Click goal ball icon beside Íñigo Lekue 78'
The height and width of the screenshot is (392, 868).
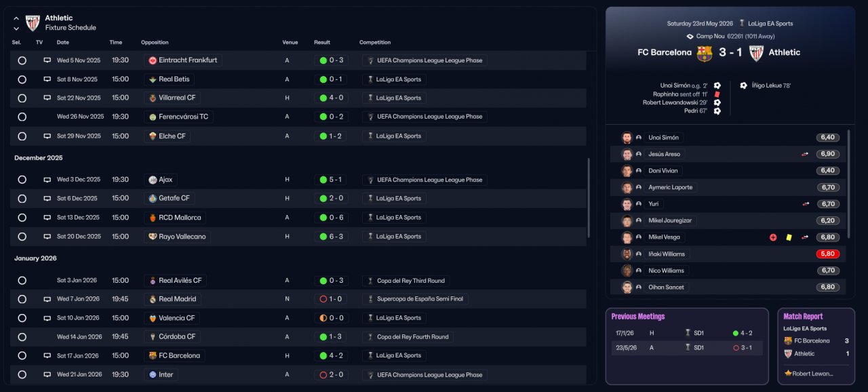coord(743,85)
